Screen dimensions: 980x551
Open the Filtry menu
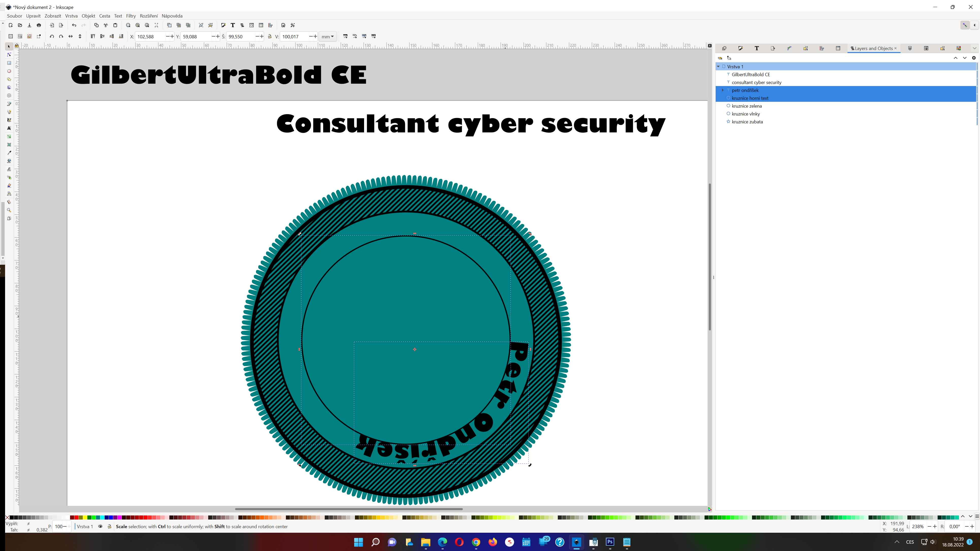[x=131, y=16]
